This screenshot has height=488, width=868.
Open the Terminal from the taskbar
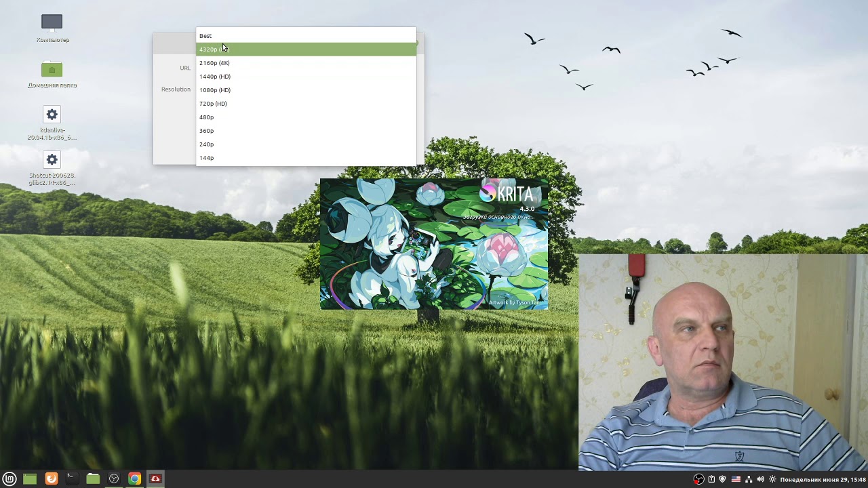pos(71,479)
